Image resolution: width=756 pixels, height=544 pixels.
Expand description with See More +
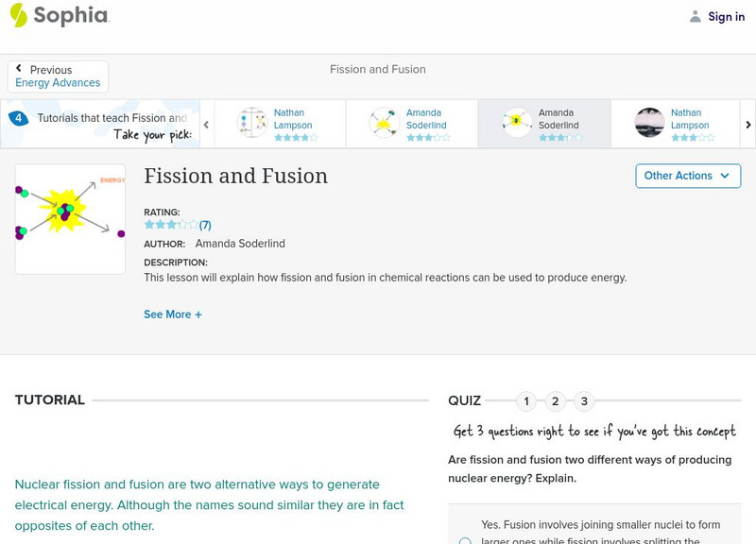tap(173, 314)
